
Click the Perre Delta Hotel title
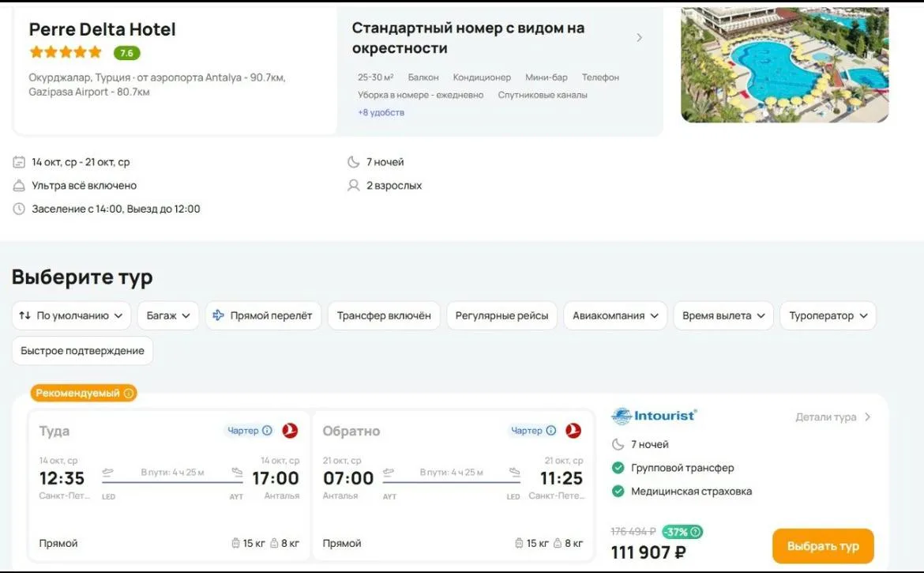coord(102,29)
